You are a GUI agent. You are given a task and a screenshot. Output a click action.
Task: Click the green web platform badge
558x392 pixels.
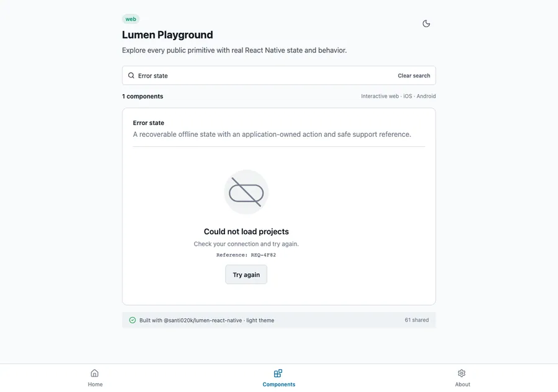click(131, 19)
